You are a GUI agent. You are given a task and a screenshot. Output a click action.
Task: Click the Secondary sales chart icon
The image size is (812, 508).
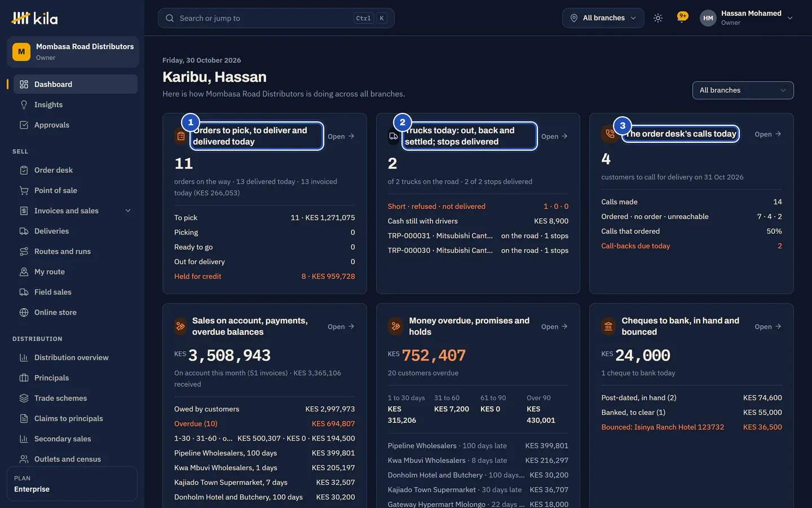24,439
